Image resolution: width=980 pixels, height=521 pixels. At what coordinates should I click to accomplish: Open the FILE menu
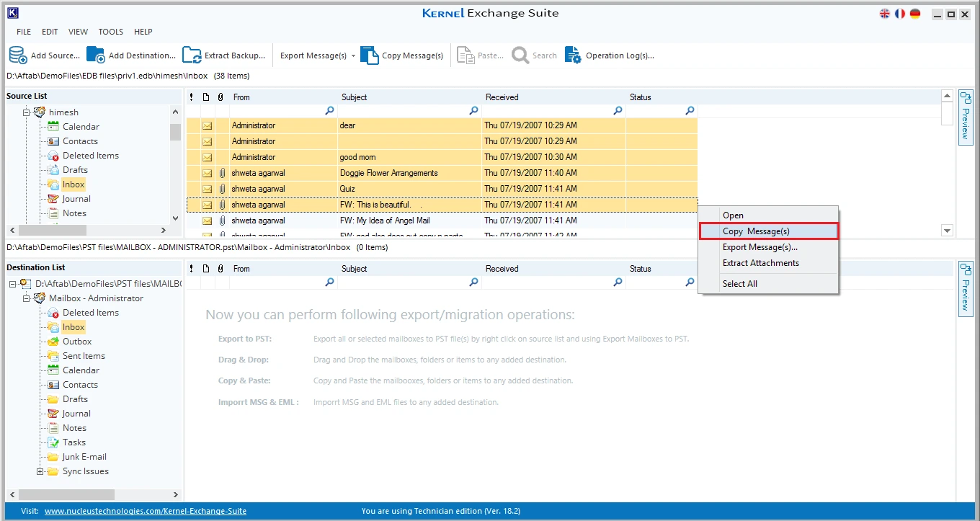click(x=24, y=32)
